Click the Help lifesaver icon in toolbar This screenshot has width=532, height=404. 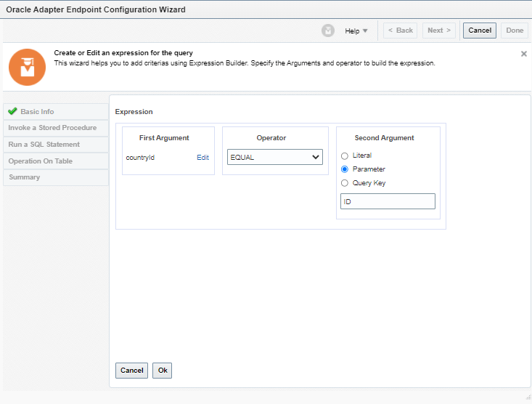pyautogui.click(x=328, y=31)
